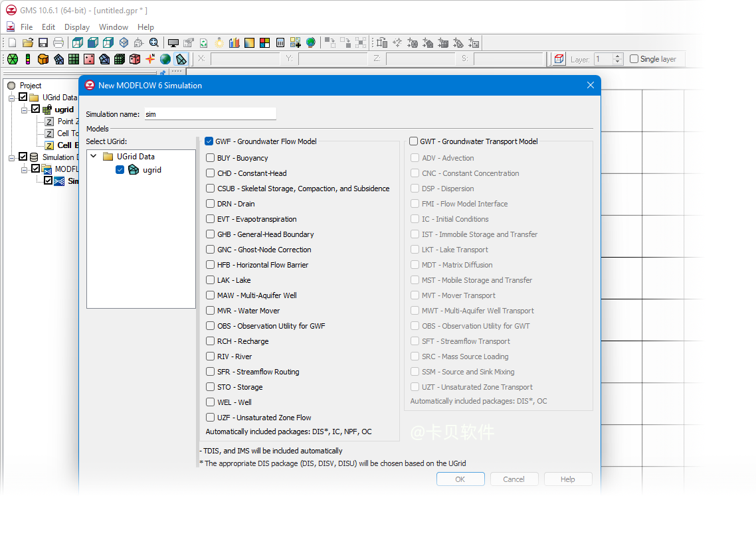Click the Z icon beside Point Z in Project tree
Screen dimensions: 756x555
click(x=49, y=122)
